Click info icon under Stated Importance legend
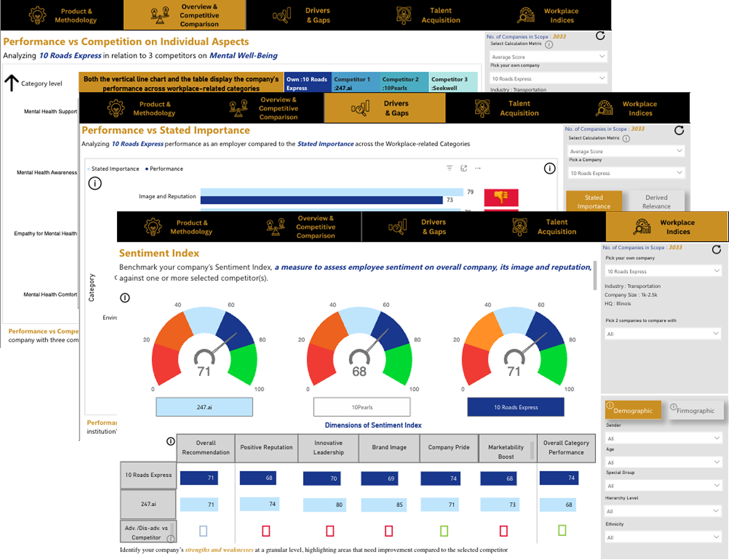Screen dimensions: 729x560 [95, 183]
